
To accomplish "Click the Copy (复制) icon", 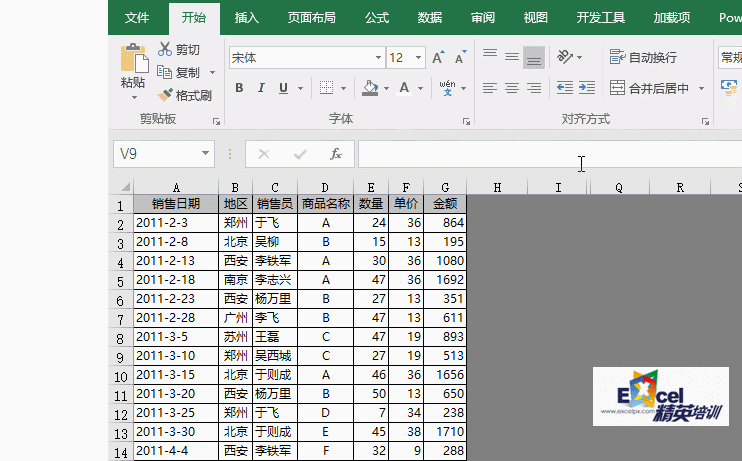I will pyautogui.click(x=165, y=72).
